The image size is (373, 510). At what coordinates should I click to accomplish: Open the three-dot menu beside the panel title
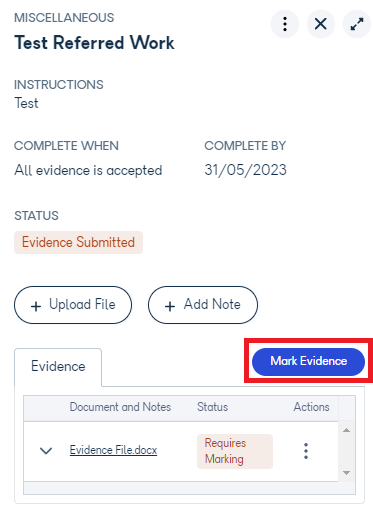pyautogui.click(x=285, y=24)
